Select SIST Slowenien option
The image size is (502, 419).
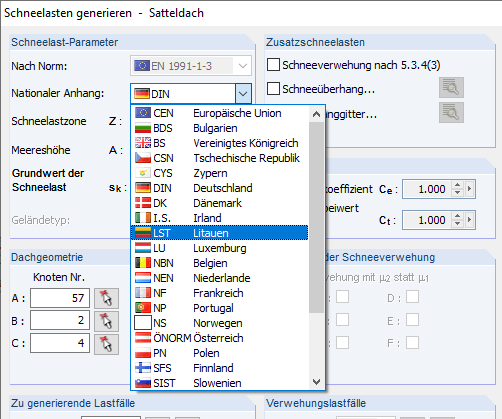pyautogui.click(x=220, y=383)
